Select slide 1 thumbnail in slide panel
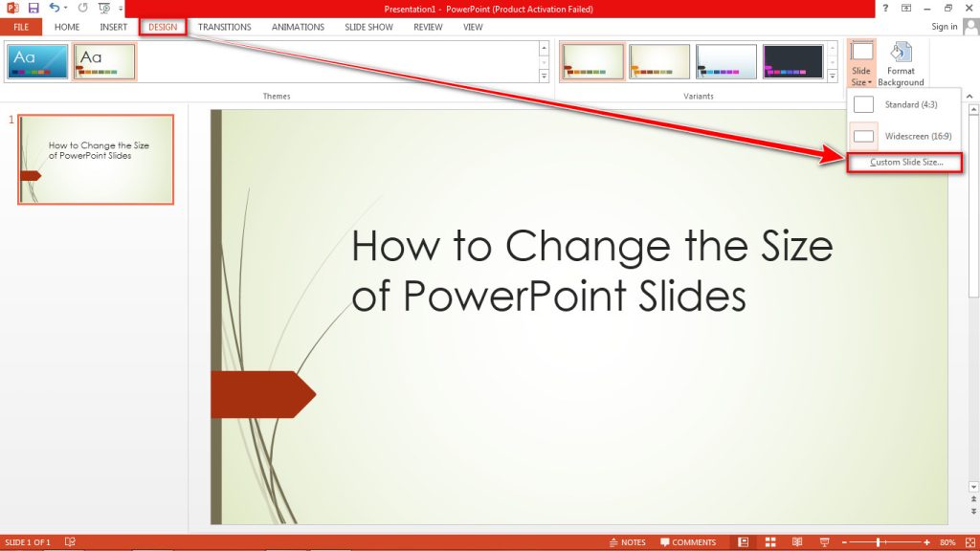Viewport: 980px width, 551px height. pos(95,159)
